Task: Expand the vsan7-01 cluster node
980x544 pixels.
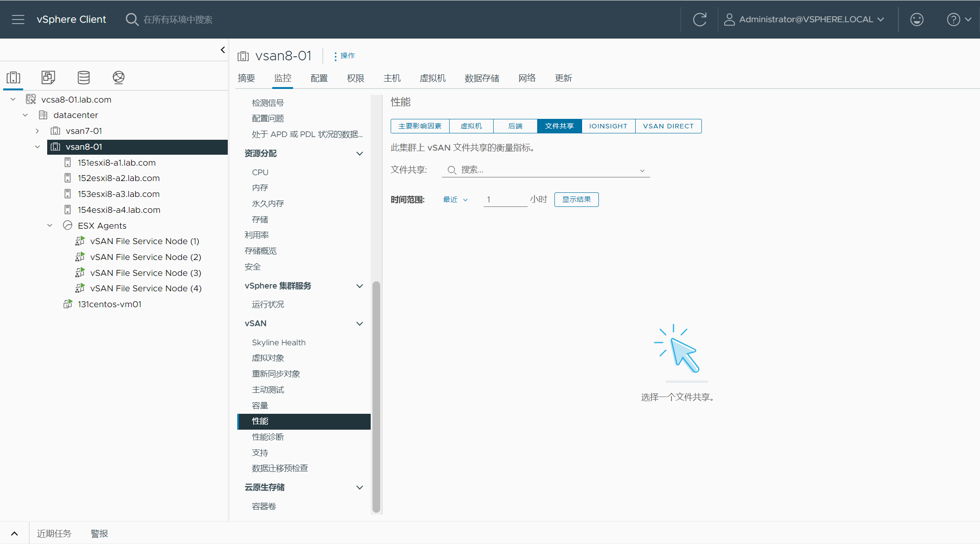Action: point(37,131)
